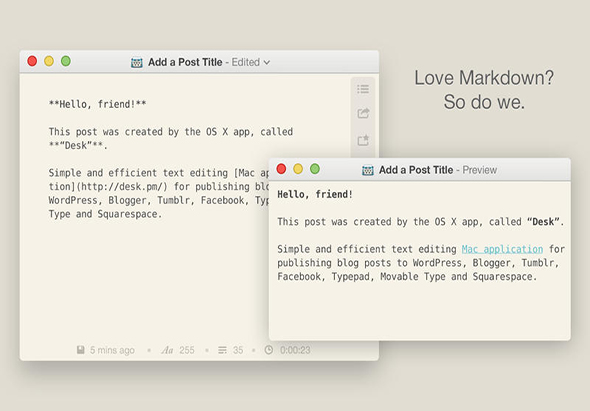The width and height of the screenshot is (590, 411).
Task: Close the Preview window
Action: (281, 169)
